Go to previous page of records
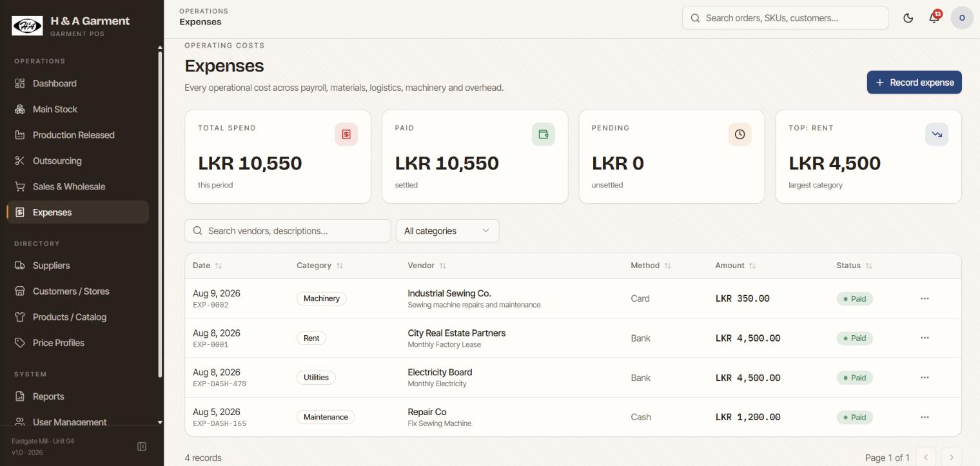Image resolution: width=980 pixels, height=466 pixels. [926, 458]
